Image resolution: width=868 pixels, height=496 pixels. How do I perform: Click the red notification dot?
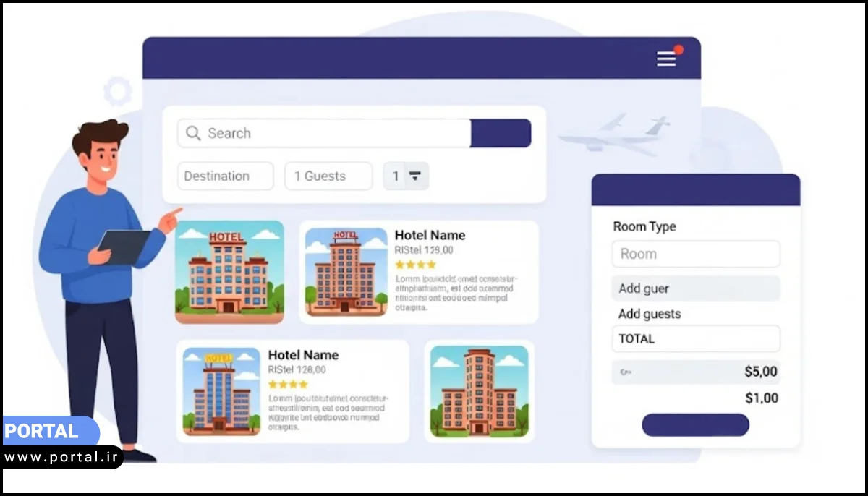[x=678, y=50]
